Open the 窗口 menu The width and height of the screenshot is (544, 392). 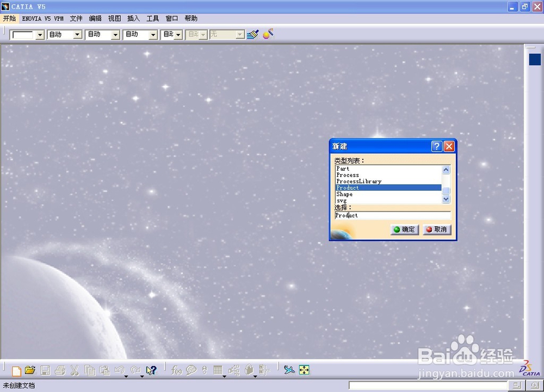coord(172,18)
